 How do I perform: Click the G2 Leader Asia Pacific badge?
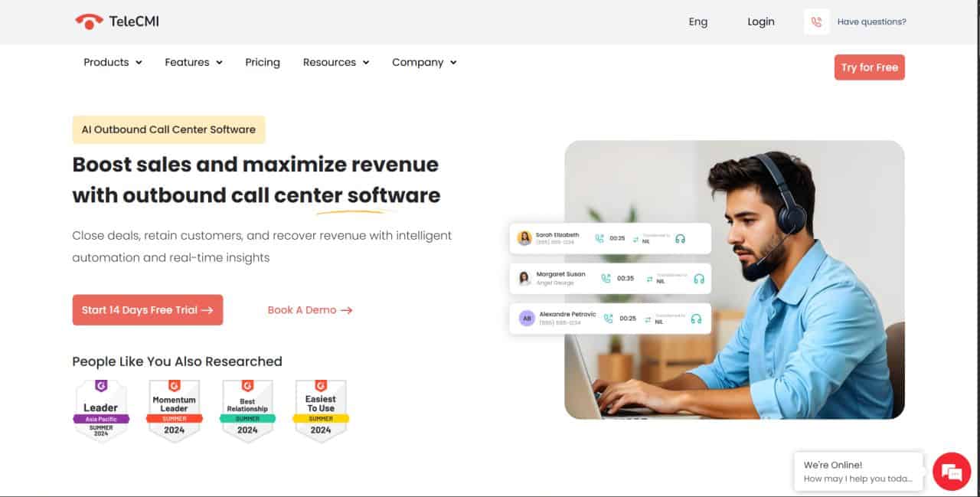point(101,410)
